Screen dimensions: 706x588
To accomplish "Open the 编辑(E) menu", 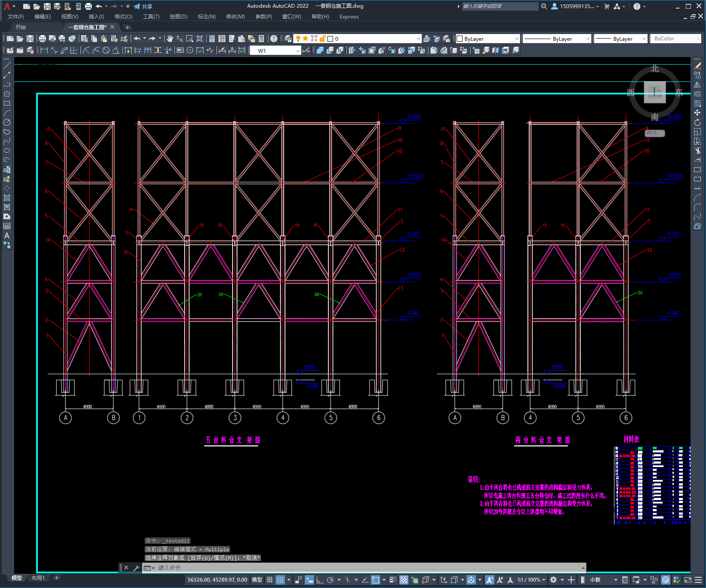I will tap(42, 17).
